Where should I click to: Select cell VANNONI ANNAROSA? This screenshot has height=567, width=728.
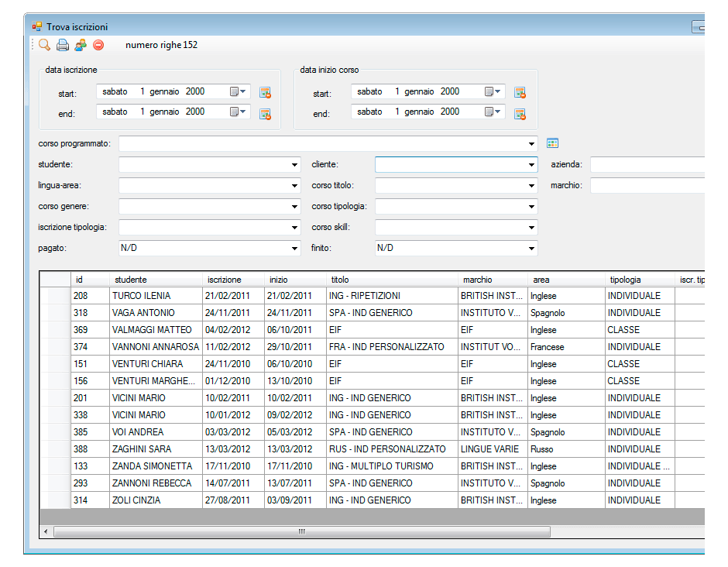[x=156, y=347]
